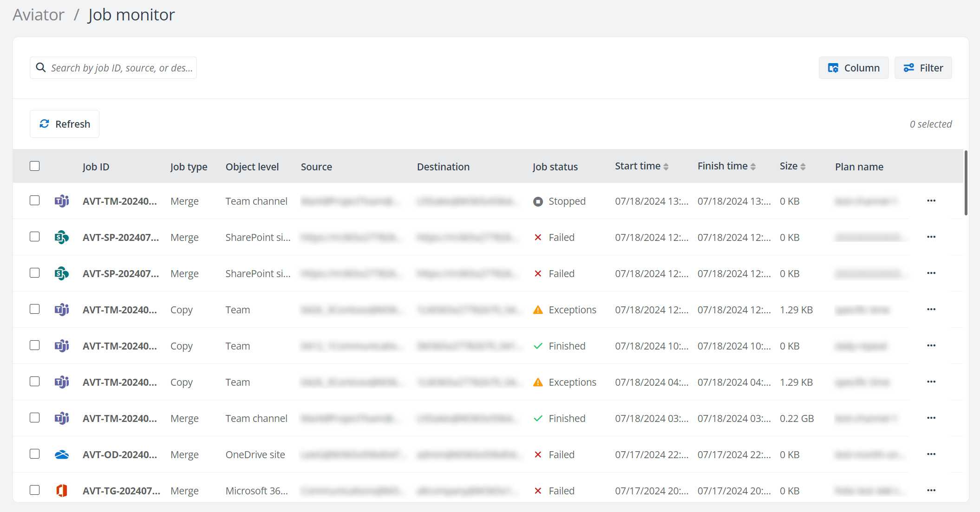Toggle sorting on the Start time column
Image resolution: width=980 pixels, height=512 pixels.
pos(667,166)
